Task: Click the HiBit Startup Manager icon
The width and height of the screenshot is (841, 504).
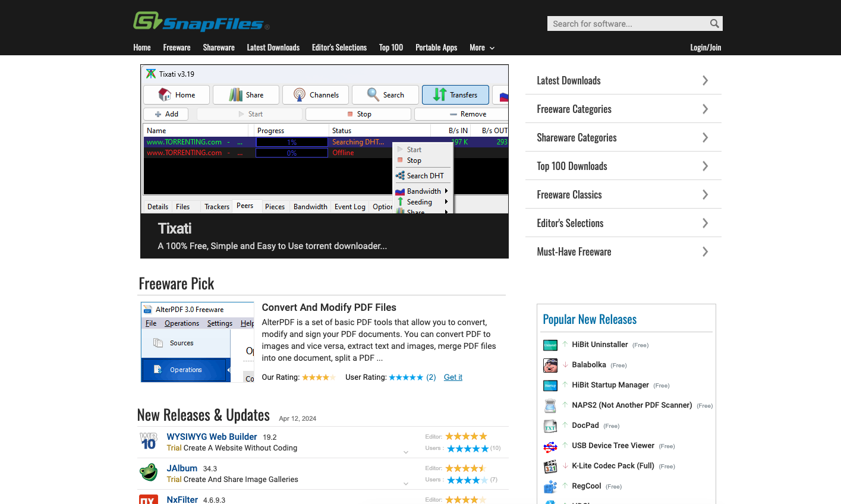Action: click(550, 386)
